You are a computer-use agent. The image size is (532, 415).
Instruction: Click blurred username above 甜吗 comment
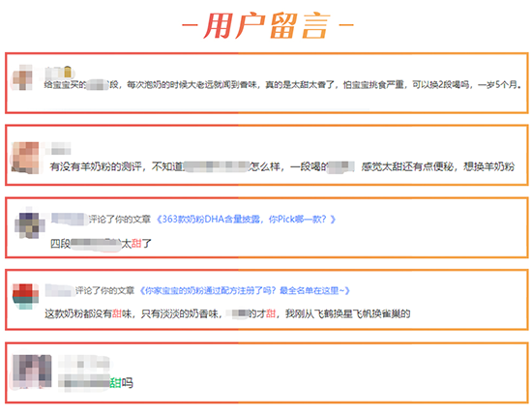click(x=84, y=364)
